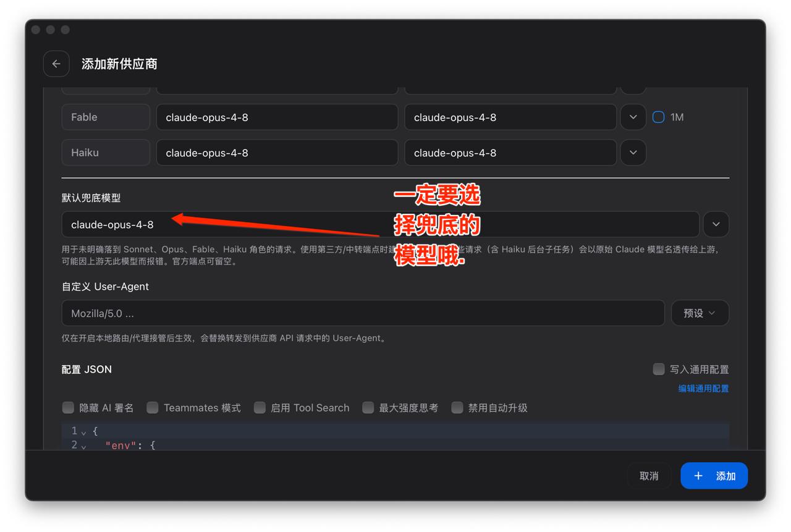Toggle the 隐藏 AI 署名 checkbox

click(68, 408)
